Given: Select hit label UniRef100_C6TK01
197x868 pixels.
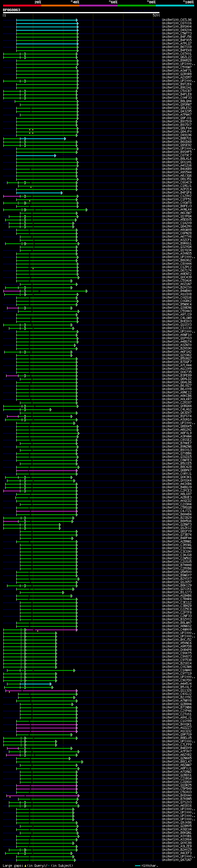Looking at the screenshot, I should (x=177, y=54).
